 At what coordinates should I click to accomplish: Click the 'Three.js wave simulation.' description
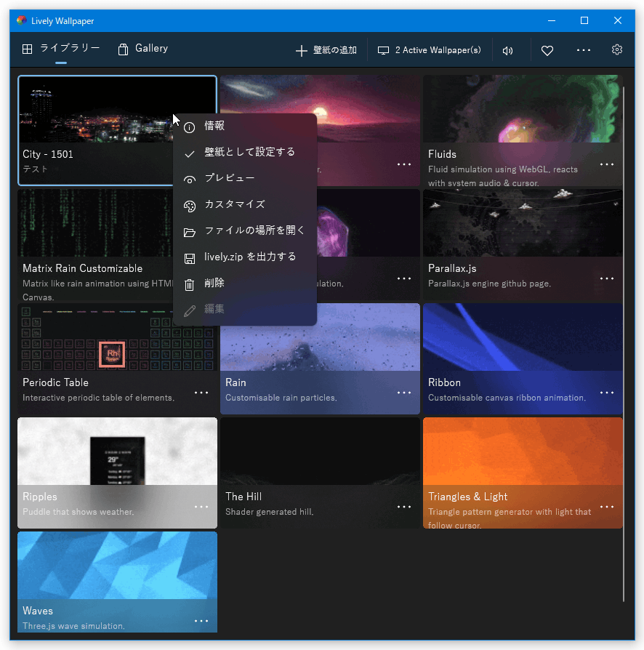73,626
